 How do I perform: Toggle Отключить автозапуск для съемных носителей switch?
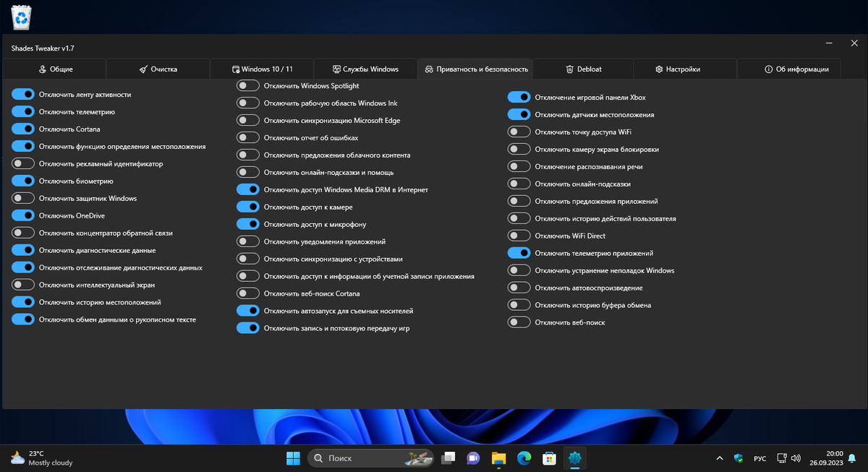(x=248, y=311)
